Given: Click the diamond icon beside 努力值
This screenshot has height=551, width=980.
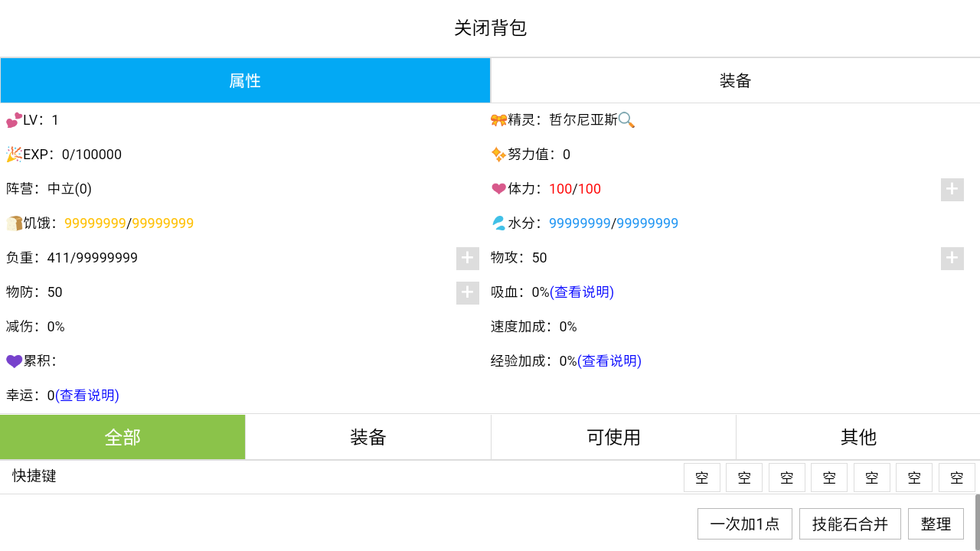Looking at the screenshot, I should (499, 154).
